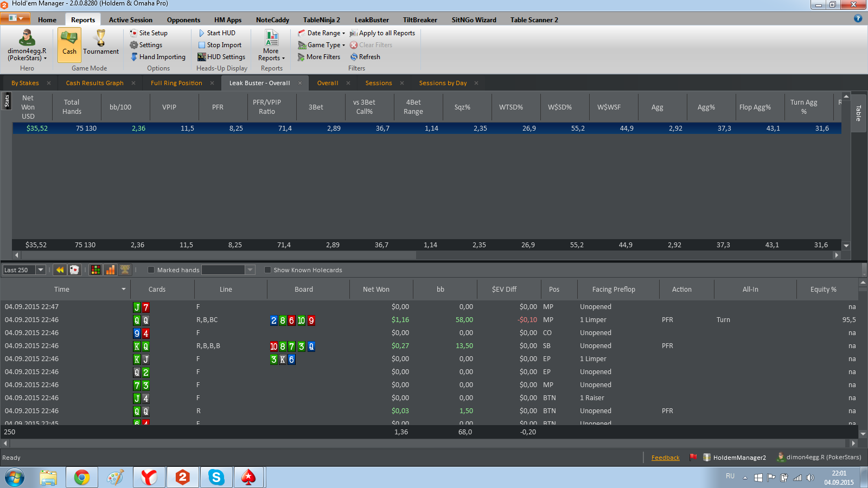Start the HUD
This screenshot has height=488, width=868.
[216, 33]
